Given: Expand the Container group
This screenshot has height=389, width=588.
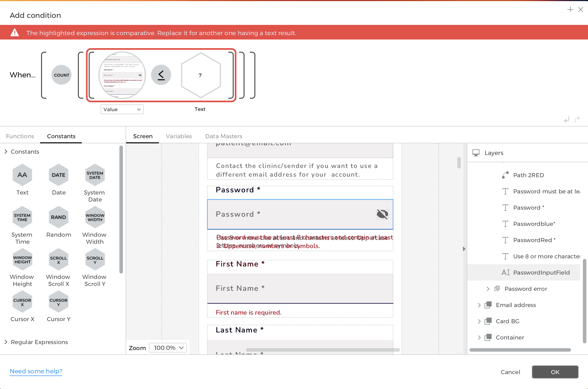Looking at the screenshot, I should (479, 337).
